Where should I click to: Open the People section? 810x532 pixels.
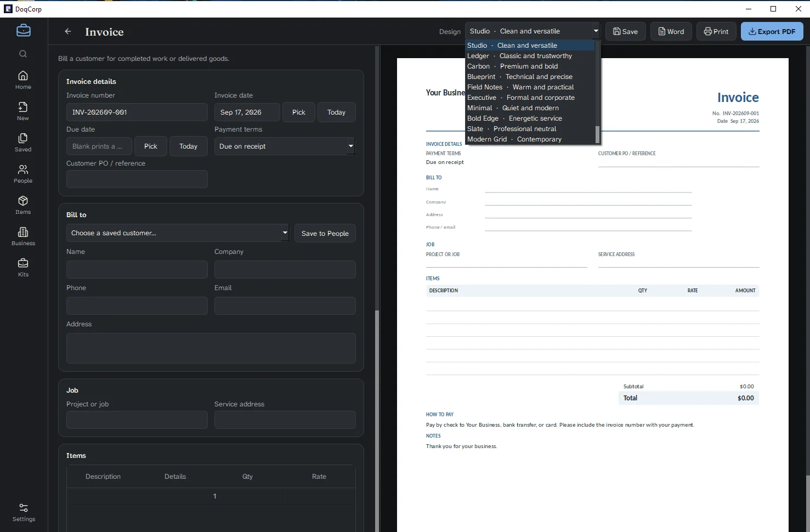tap(23, 174)
